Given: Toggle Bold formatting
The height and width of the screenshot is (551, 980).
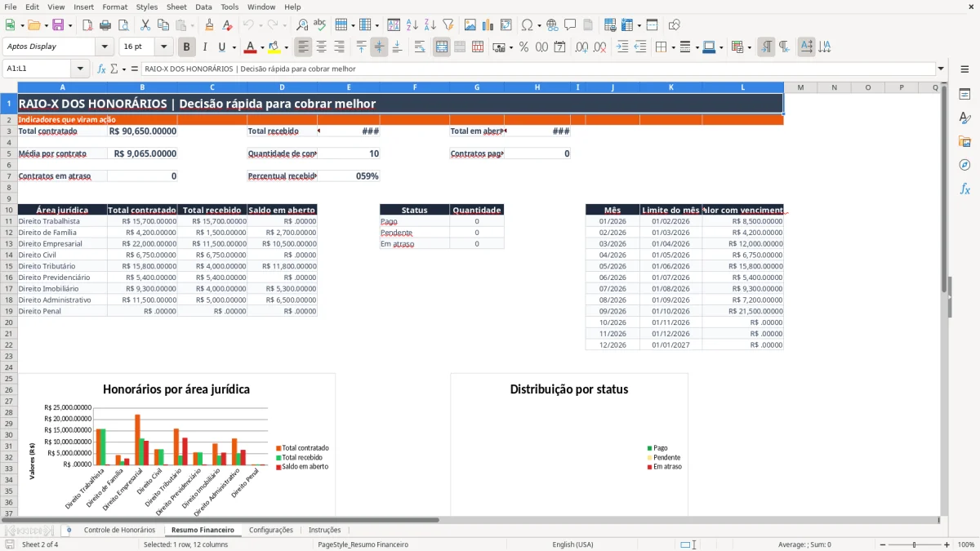Looking at the screenshot, I should [186, 47].
